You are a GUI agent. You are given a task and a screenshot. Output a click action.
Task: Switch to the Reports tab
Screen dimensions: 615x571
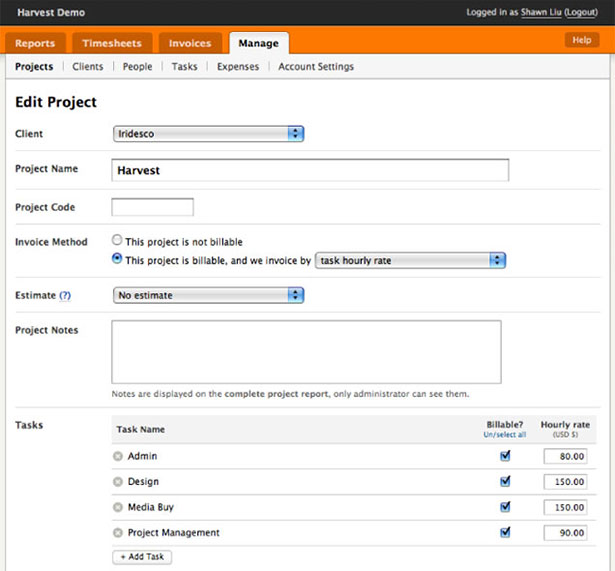click(x=35, y=43)
